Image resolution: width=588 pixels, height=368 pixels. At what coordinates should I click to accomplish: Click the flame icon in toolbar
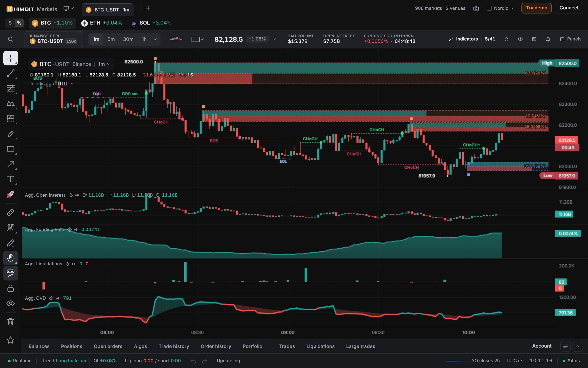[x=506, y=39]
